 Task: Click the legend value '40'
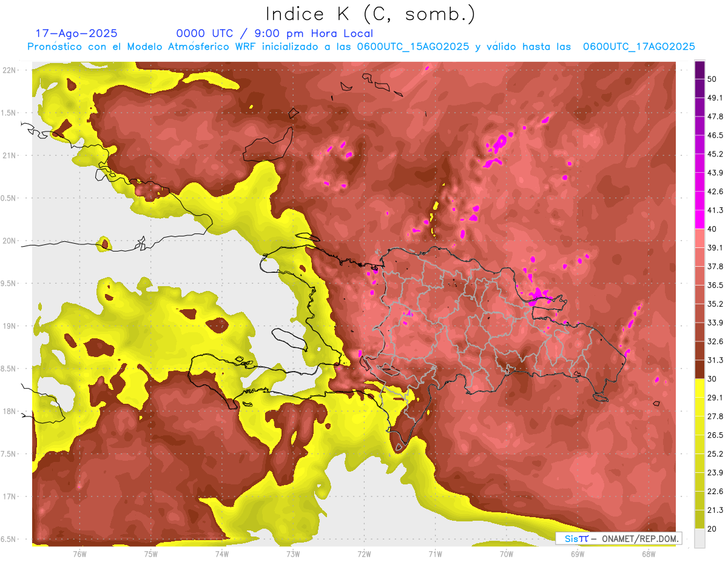(x=712, y=229)
